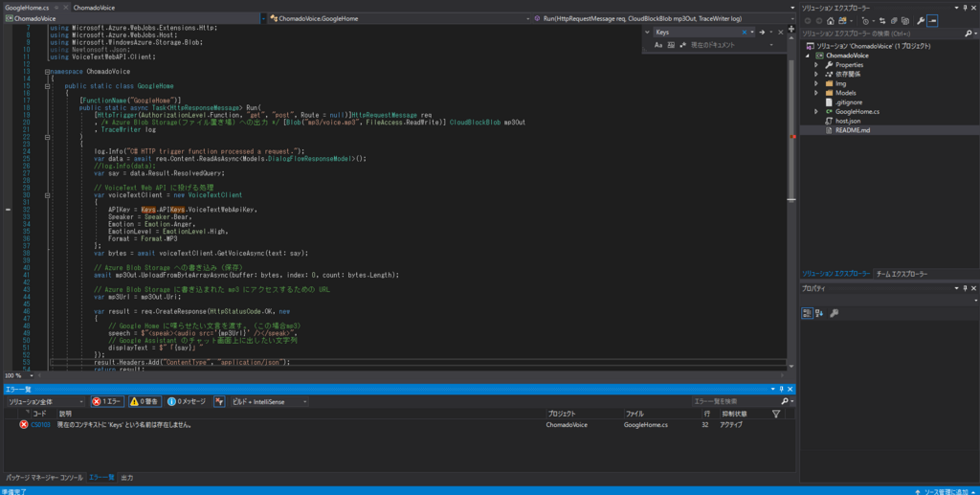Image resolution: width=980 pixels, height=495 pixels.
Task: Sort Error List by 説明 column
Action: point(66,414)
